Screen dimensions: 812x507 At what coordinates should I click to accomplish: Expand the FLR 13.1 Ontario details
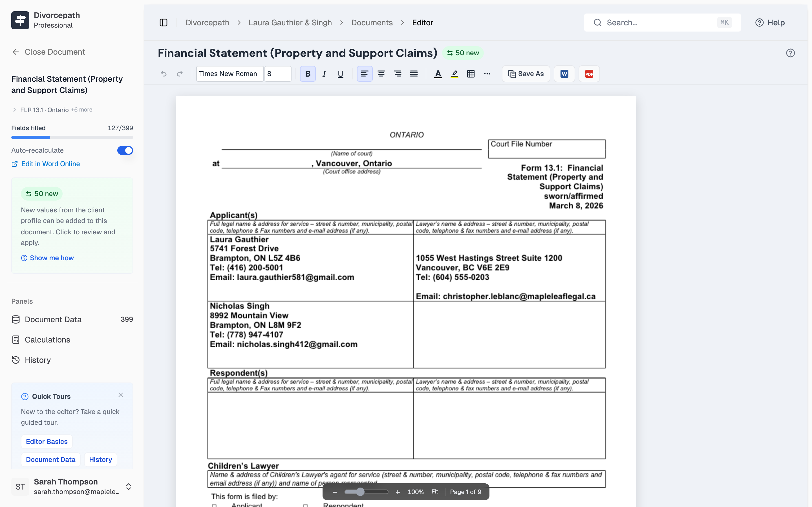point(14,110)
